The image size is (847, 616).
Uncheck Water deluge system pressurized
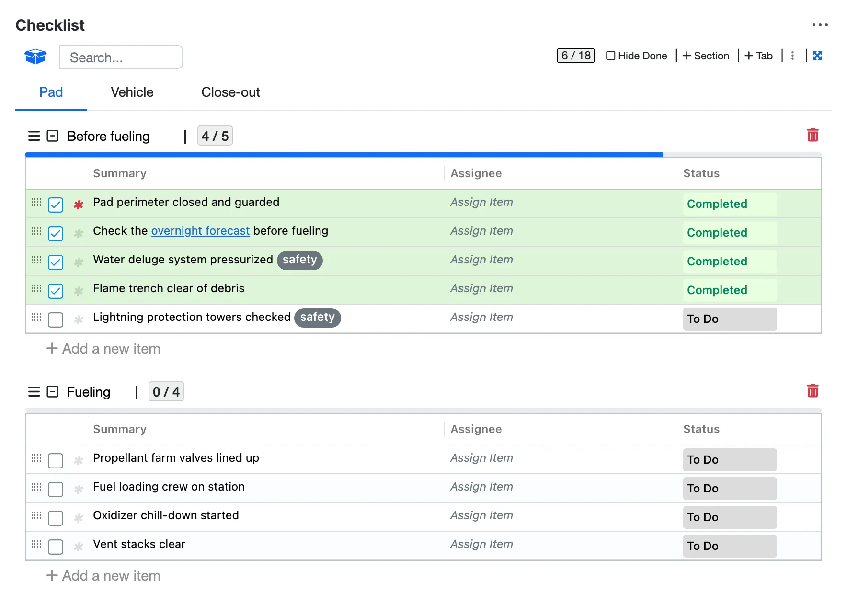click(56, 262)
